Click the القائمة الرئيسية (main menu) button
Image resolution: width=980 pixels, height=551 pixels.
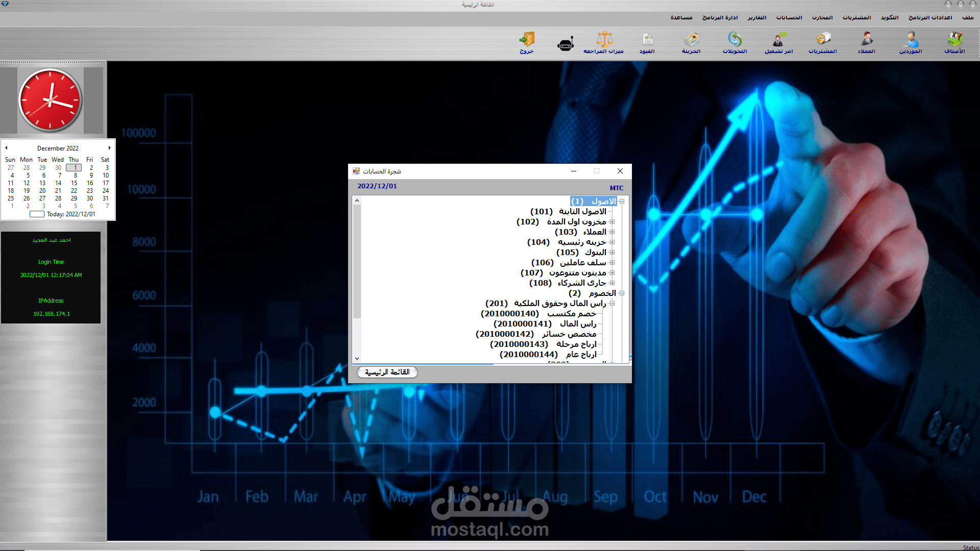tap(387, 372)
